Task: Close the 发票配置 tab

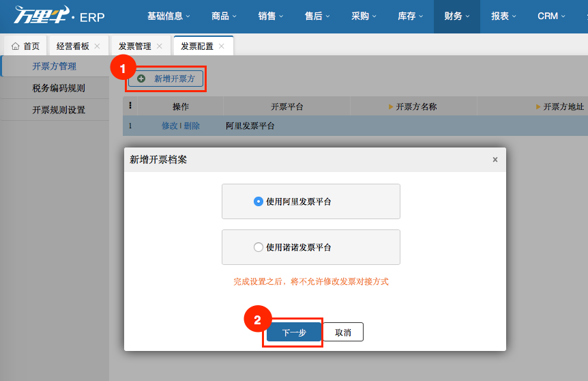Action: (x=222, y=46)
